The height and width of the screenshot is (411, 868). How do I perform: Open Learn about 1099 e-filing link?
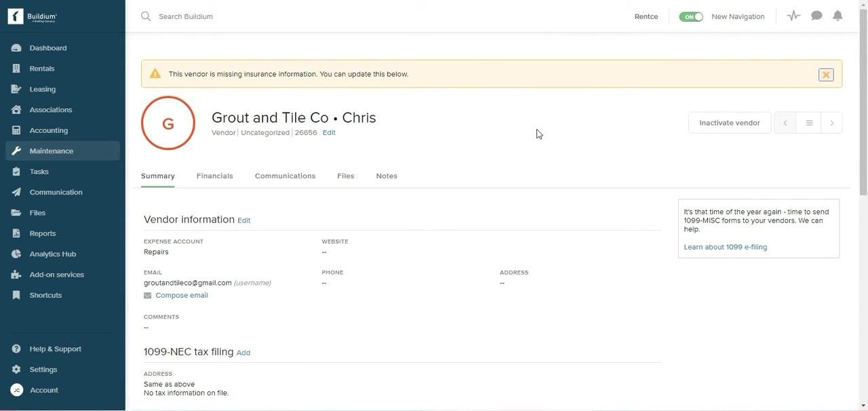click(726, 247)
